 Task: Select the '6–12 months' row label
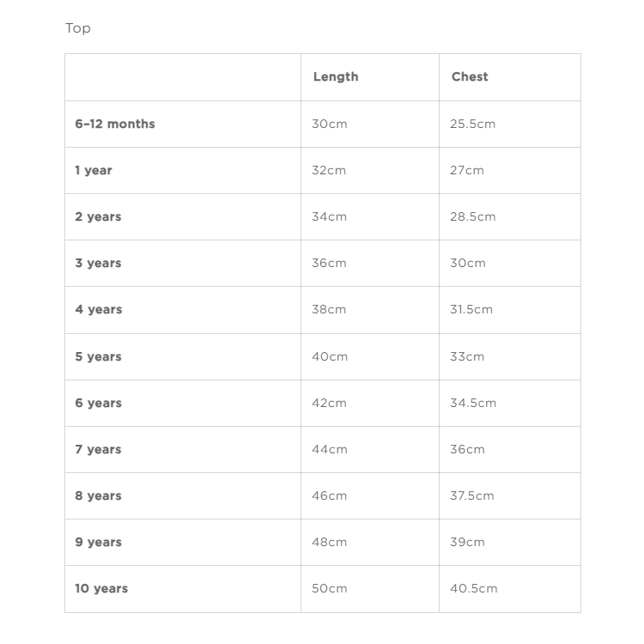point(115,124)
